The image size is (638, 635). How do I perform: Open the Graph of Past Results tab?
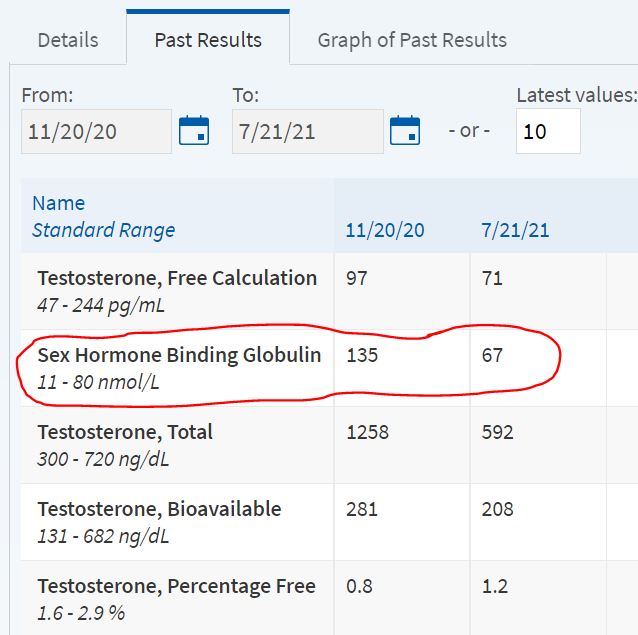(412, 40)
